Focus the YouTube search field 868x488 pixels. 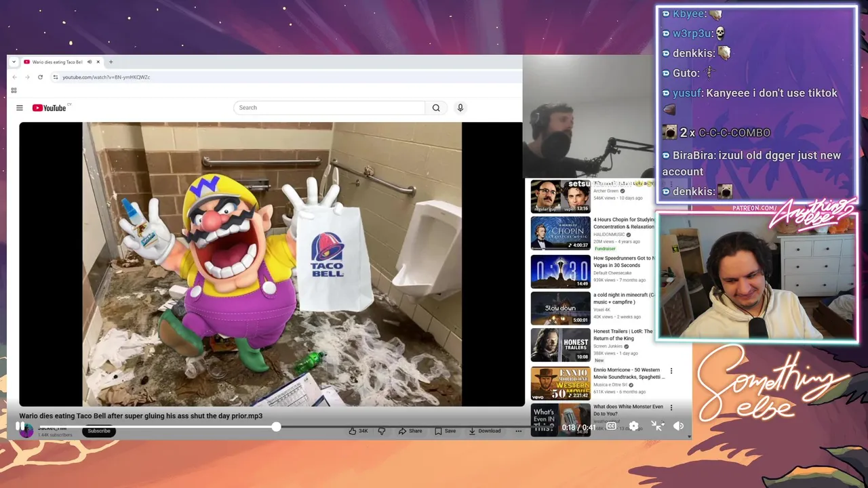329,108
